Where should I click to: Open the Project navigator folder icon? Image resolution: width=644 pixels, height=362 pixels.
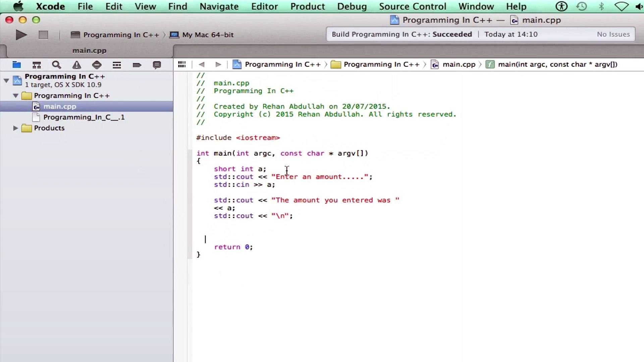[16, 65]
